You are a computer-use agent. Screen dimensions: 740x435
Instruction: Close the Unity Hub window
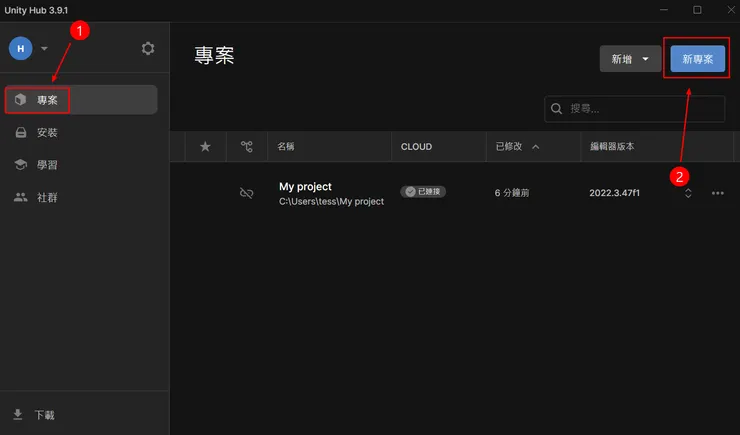(x=731, y=10)
